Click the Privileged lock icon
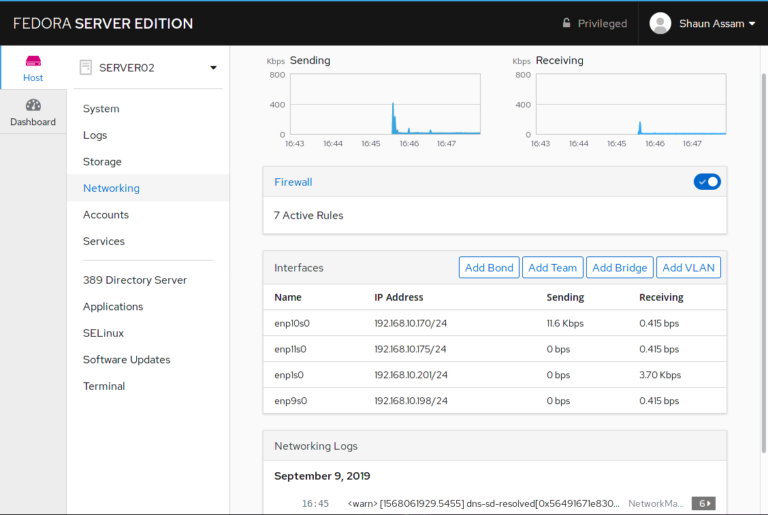 tap(567, 23)
